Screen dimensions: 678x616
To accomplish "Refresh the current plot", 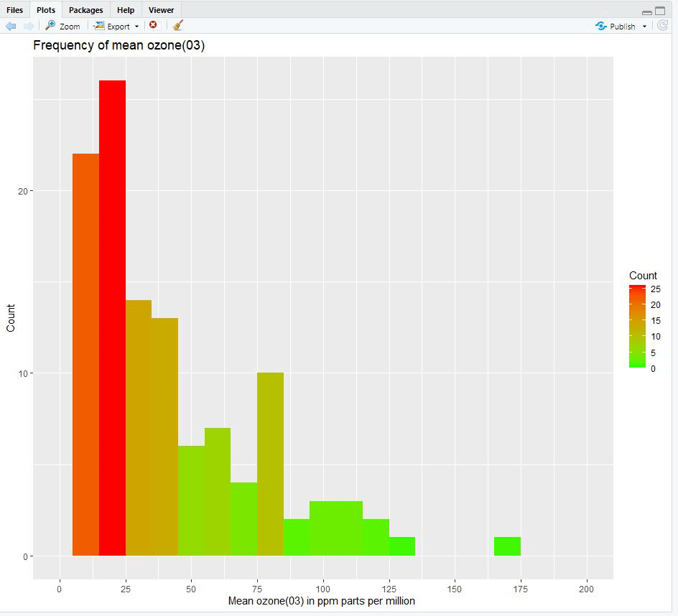I will 662,26.
